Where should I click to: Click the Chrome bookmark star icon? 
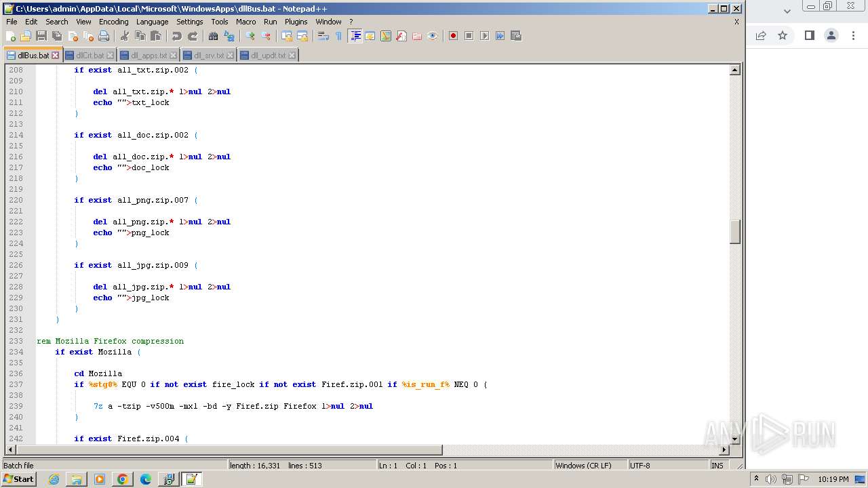point(783,35)
